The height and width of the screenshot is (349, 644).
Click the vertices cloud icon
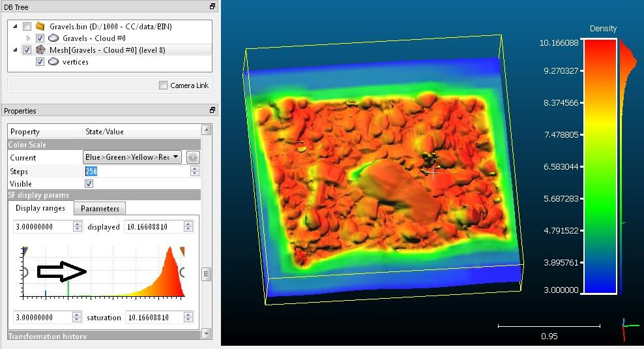[x=54, y=61]
